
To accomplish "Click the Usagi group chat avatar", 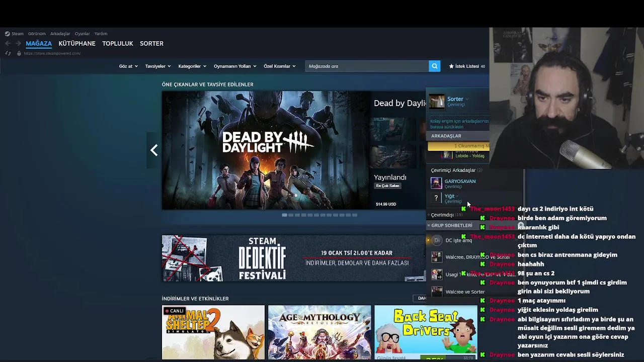I will (x=437, y=274).
